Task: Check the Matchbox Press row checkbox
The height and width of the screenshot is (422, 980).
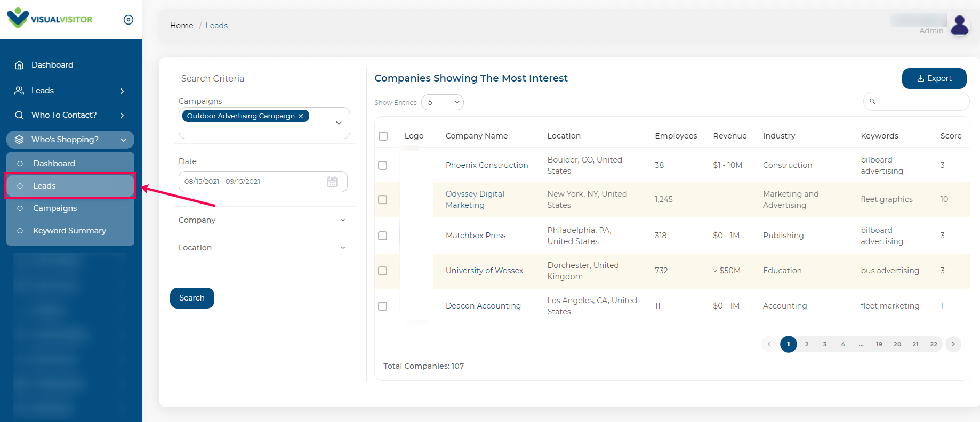Action: point(382,236)
